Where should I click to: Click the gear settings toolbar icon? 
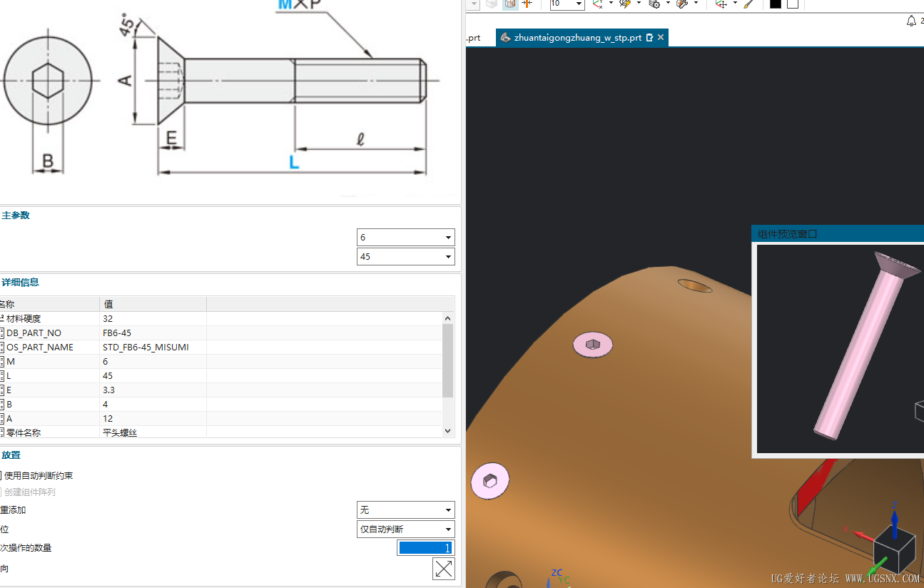point(654,4)
